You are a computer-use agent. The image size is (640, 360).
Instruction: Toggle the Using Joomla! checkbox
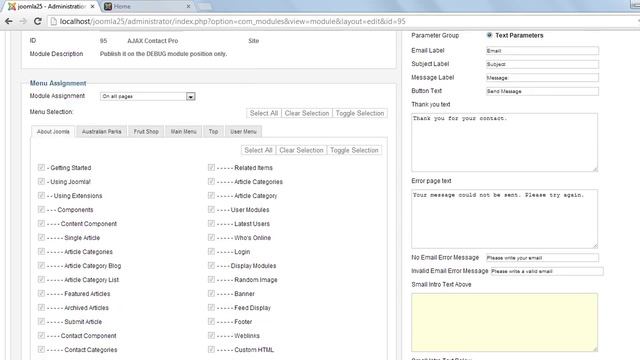(41, 181)
